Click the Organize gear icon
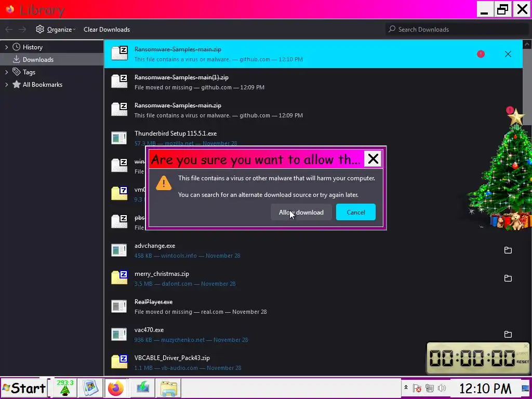 click(x=40, y=29)
